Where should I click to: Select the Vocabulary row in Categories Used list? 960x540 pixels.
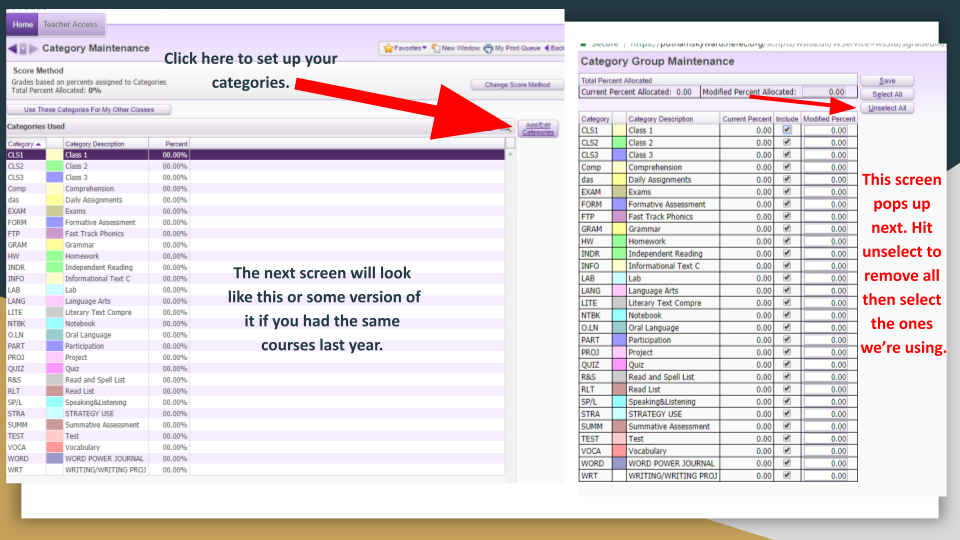point(255,447)
